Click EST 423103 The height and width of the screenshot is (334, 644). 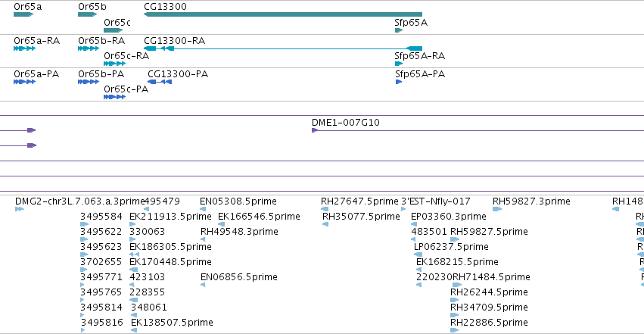pyautogui.click(x=132, y=285)
